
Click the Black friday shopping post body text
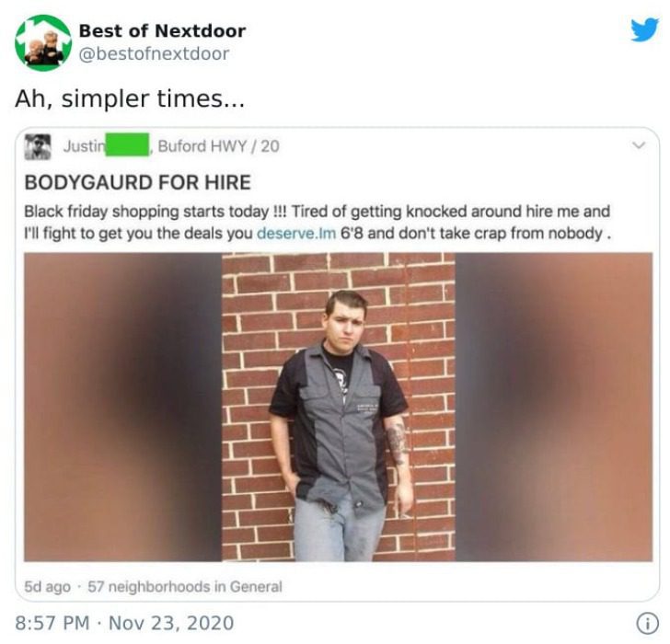click(317, 223)
